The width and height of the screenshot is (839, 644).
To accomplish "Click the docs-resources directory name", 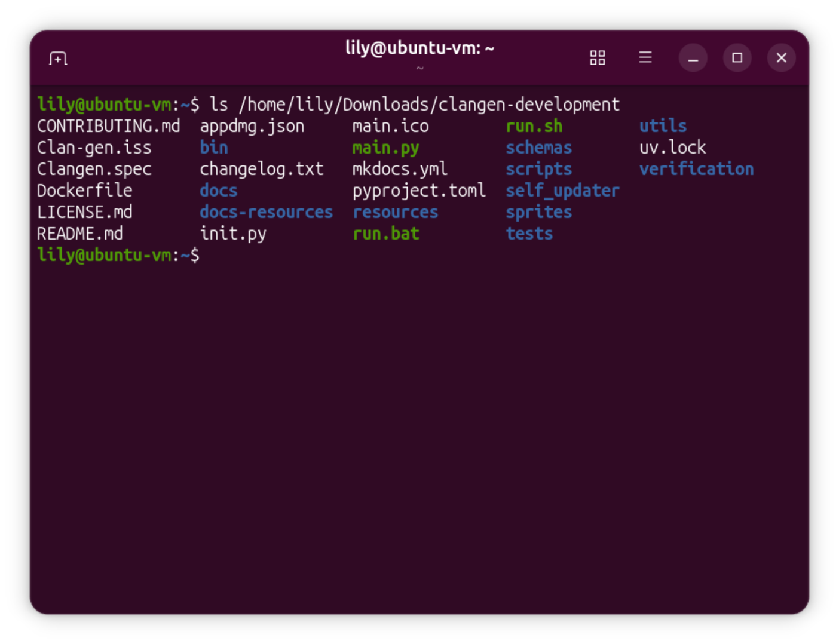I will point(267,212).
